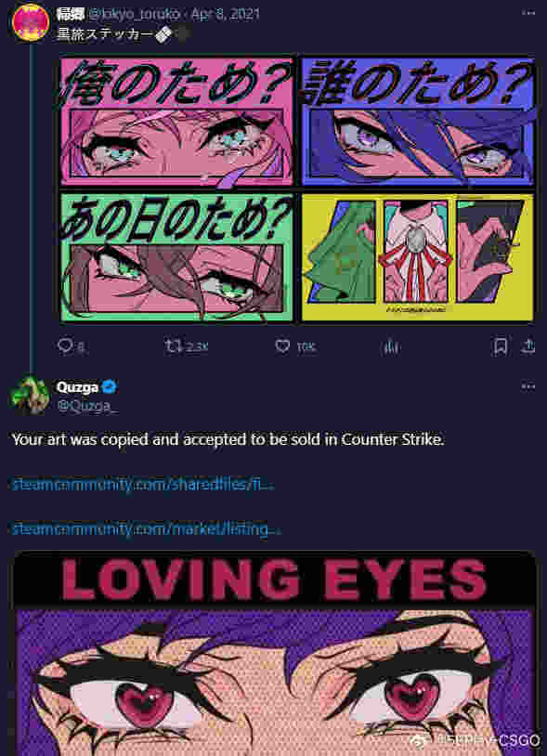The height and width of the screenshot is (756, 547).
Task: Open more options on Quzga's reply
Action: (528, 386)
